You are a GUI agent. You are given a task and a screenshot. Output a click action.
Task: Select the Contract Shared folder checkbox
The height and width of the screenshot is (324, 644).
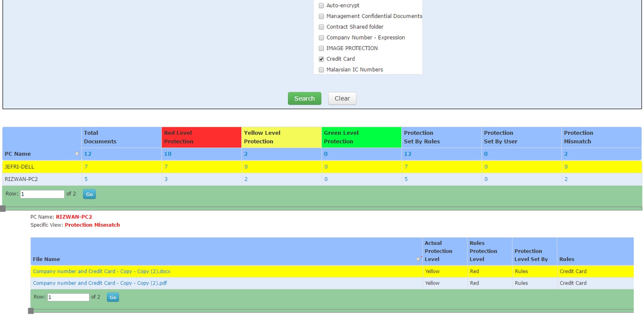point(321,27)
